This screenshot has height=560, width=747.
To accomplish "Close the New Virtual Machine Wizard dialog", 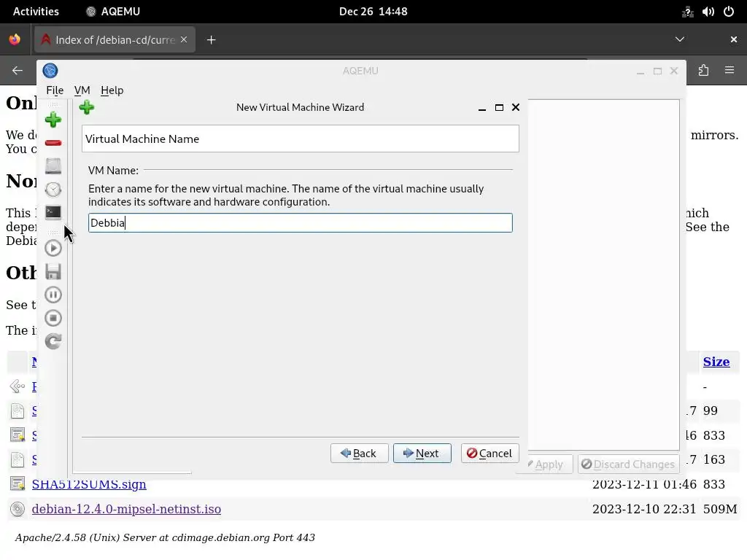I will click(516, 108).
